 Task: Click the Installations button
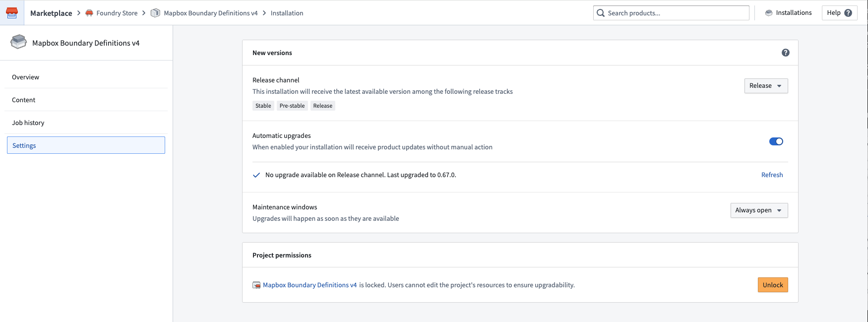tap(788, 13)
